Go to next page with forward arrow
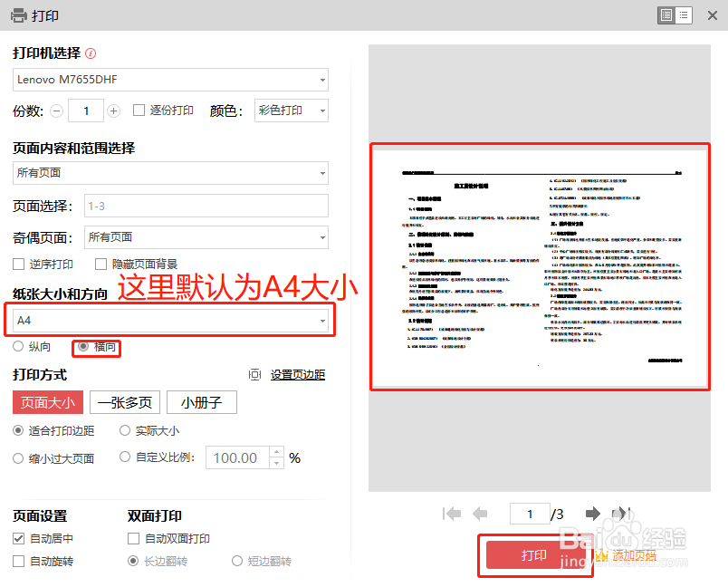This screenshot has width=728, height=587. click(593, 513)
